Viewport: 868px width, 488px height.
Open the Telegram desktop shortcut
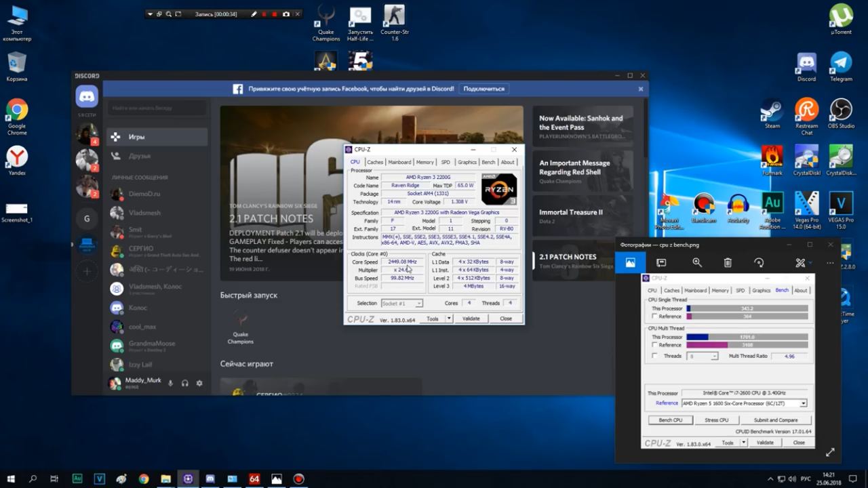click(x=841, y=67)
